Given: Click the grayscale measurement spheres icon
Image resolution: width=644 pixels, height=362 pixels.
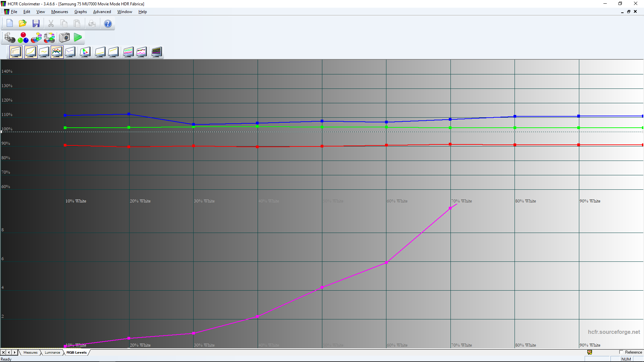Looking at the screenshot, I should tap(10, 38).
